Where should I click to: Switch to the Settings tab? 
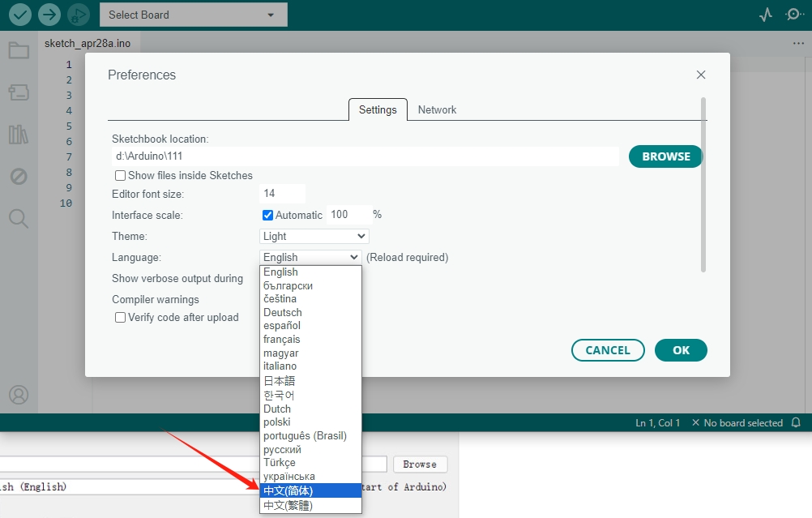pyautogui.click(x=378, y=109)
